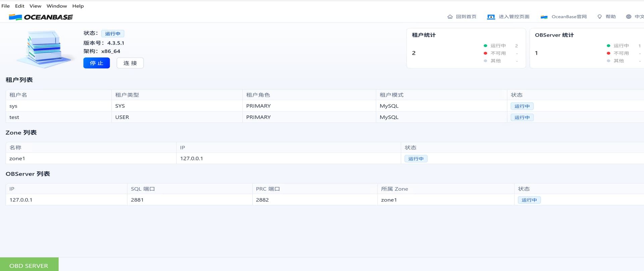Click green 运行中 legend in 租户统计
The width and height of the screenshot is (644, 271).
495,46
